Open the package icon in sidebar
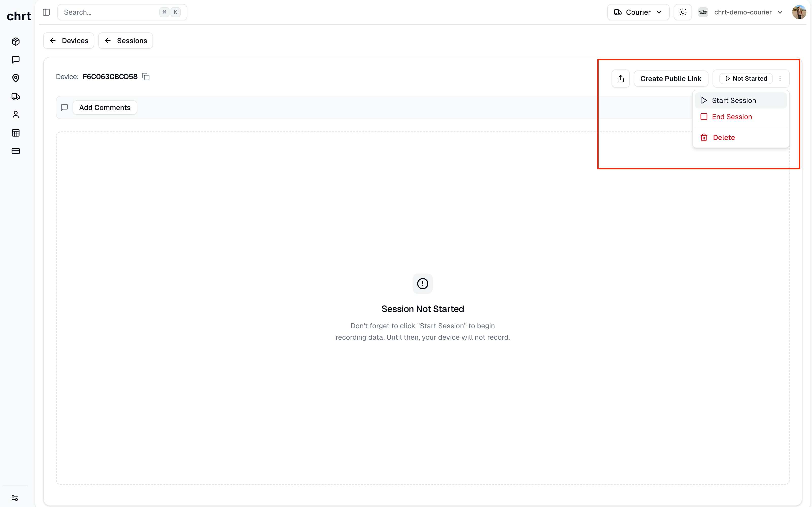812x507 pixels. [16, 42]
